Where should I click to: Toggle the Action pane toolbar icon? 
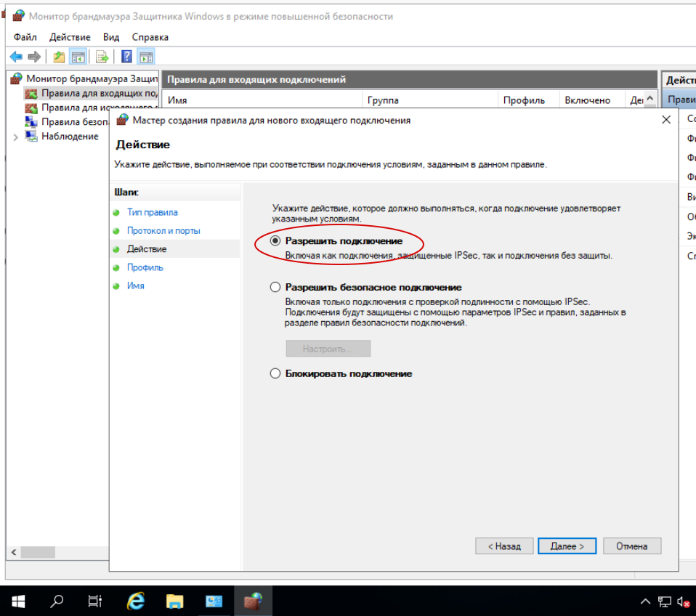click(146, 57)
